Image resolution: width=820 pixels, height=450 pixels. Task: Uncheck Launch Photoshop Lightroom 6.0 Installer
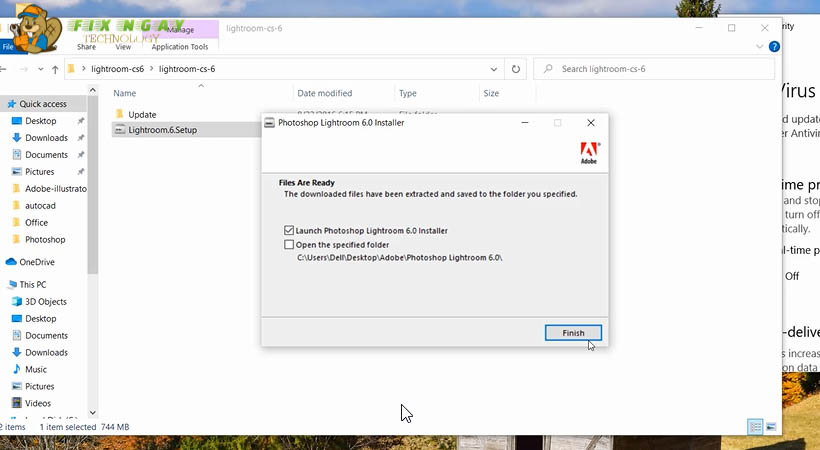coord(290,230)
